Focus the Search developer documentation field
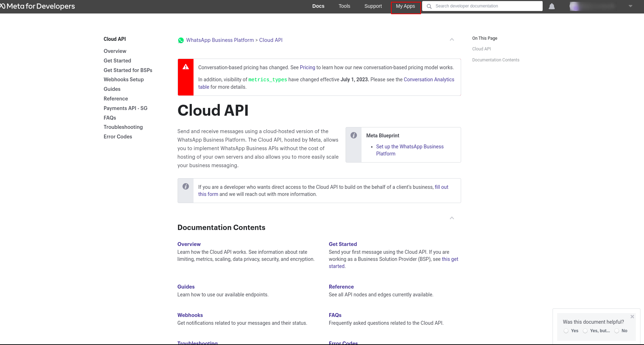 (482, 6)
